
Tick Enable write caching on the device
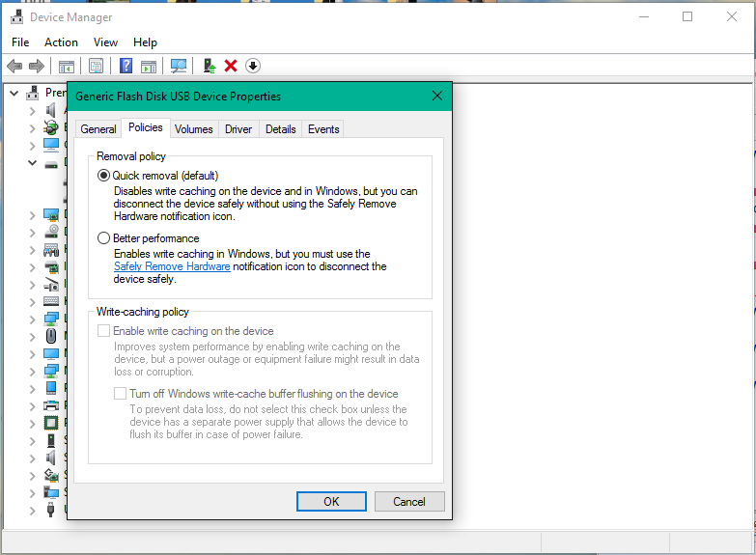pyautogui.click(x=103, y=331)
